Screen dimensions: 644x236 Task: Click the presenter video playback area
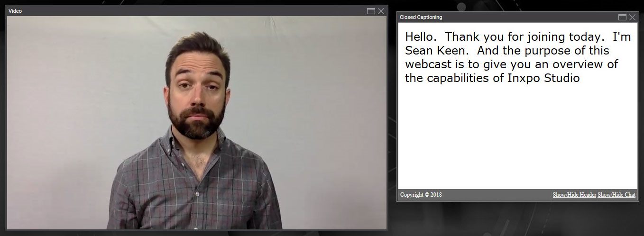coord(196,123)
